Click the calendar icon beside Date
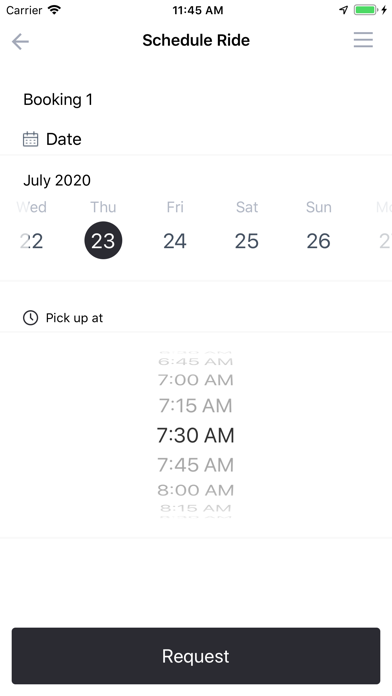The height and width of the screenshot is (696, 392). [31, 139]
